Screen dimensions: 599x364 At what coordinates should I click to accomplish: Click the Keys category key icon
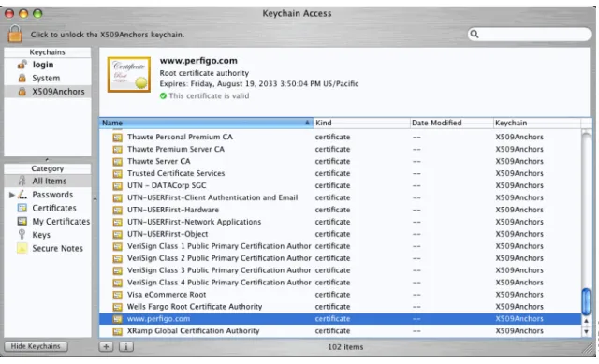click(x=22, y=234)
